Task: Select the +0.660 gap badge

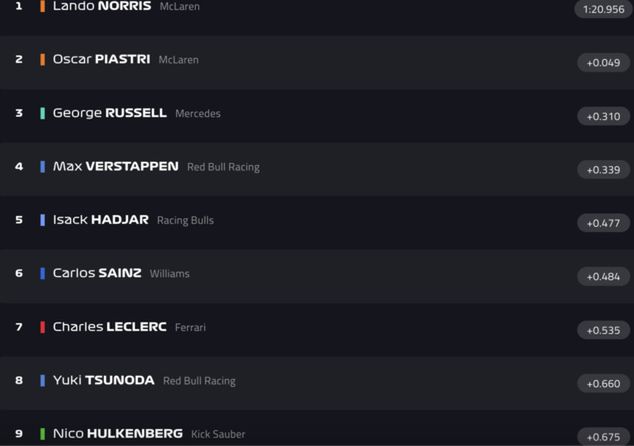Action: coord(603,383)
